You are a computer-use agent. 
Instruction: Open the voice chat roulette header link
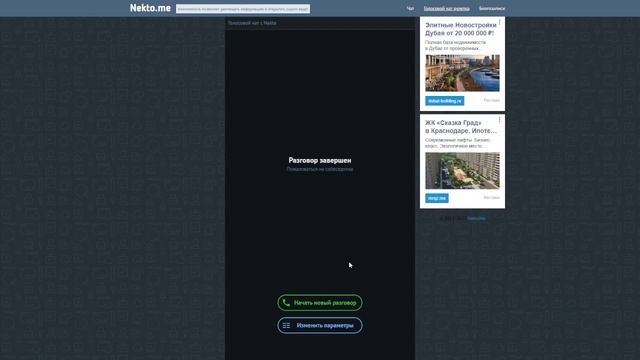click(447, 9)
